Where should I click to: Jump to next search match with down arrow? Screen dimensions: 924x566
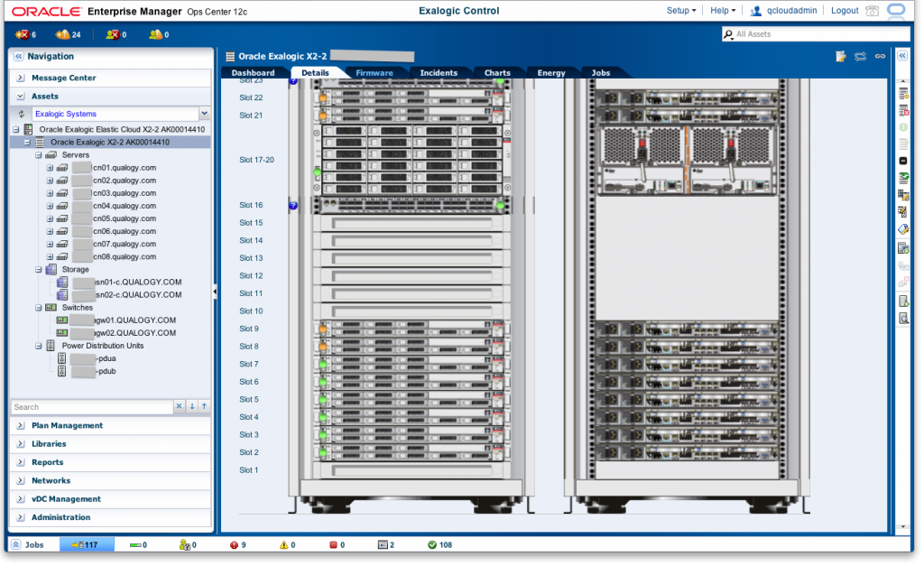pos(192,406)
